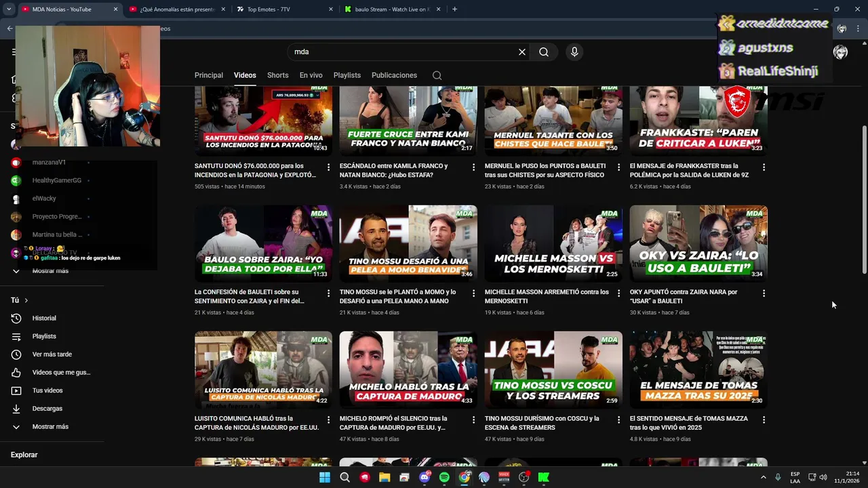Close the 'baulo Stream' Kick tab
868x488 pixels.
click(x=438, y=9)
